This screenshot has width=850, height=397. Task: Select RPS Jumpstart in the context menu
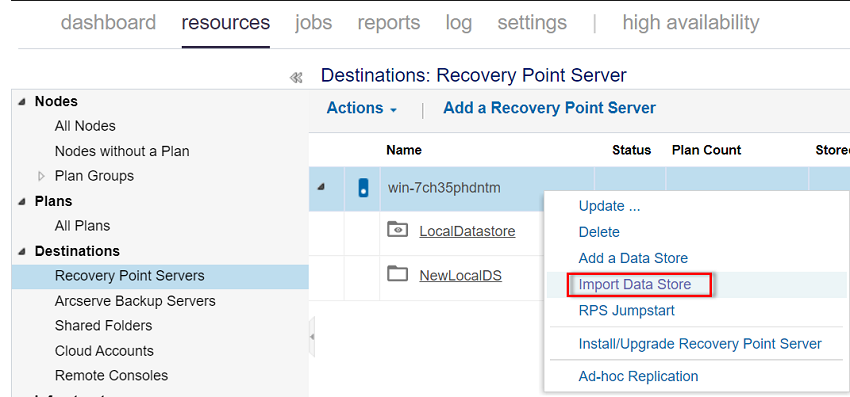627,311
